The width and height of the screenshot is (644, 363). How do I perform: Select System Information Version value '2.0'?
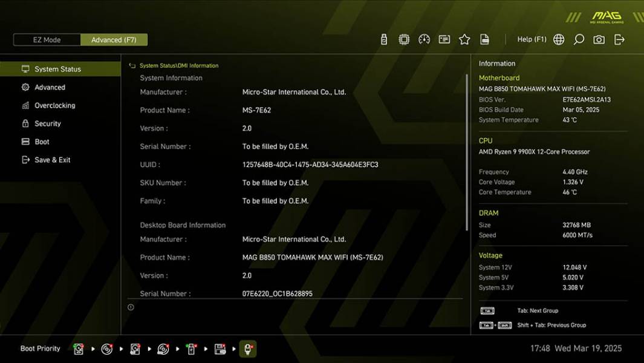click(x=247, y=128)
